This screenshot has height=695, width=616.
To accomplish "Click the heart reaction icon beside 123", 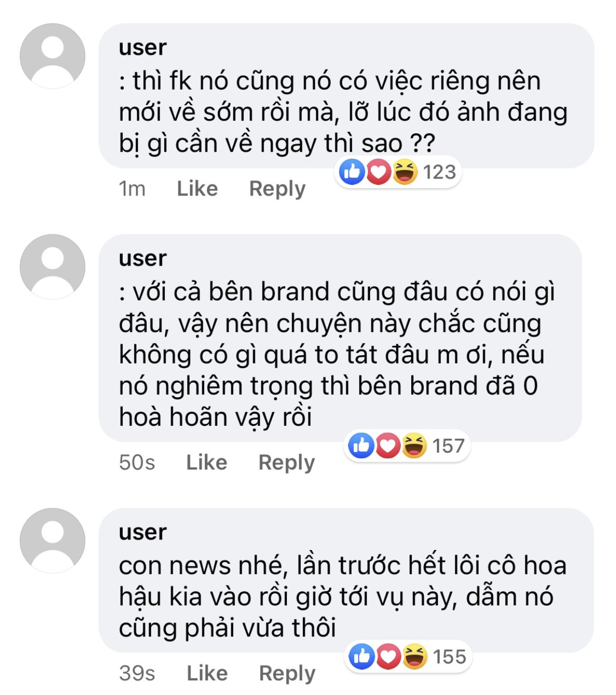I will [378, 172].
